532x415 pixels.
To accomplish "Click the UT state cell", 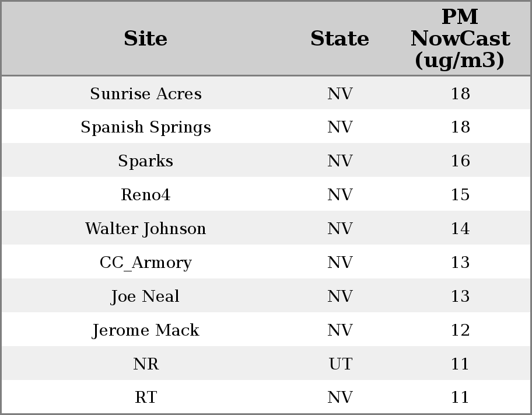I will coord(340,364).
